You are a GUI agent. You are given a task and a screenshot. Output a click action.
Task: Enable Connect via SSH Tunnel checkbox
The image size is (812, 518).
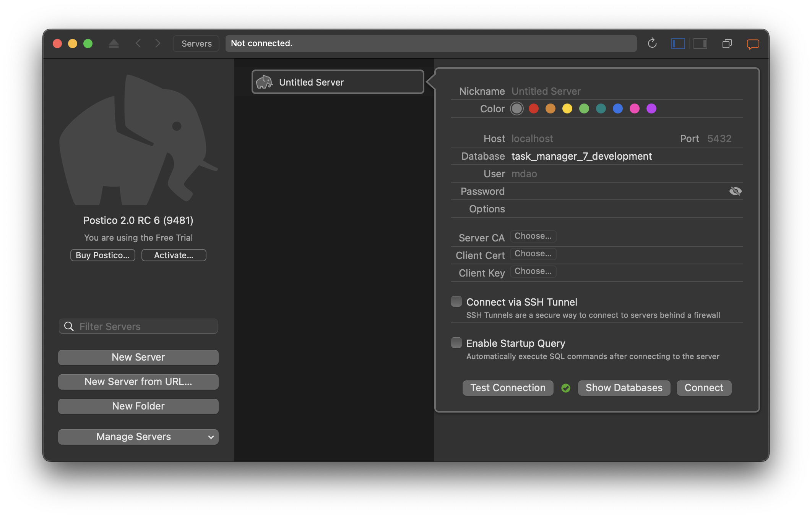pyautogui.click(x=456, y=302)
